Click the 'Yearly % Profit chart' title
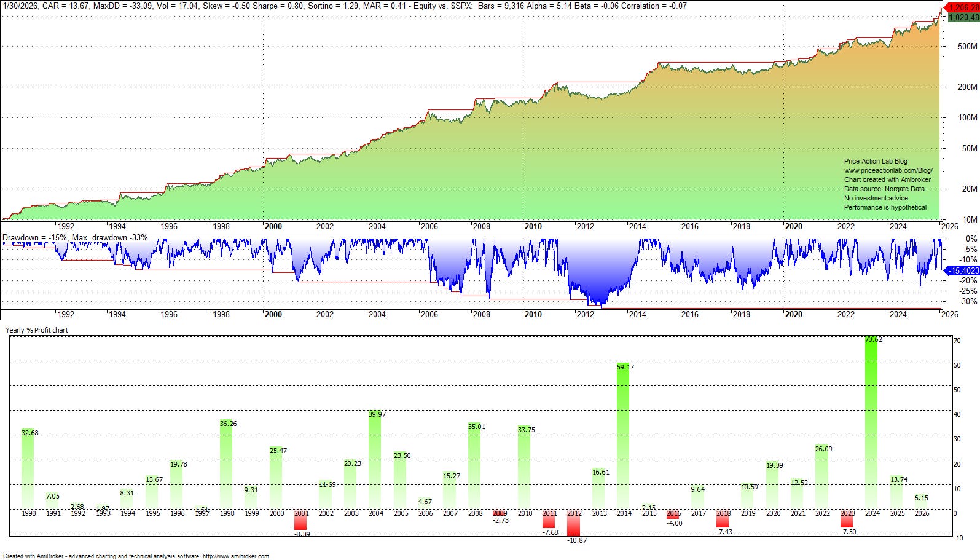Screen dimensions: 980x560 (x=37, y=330)
